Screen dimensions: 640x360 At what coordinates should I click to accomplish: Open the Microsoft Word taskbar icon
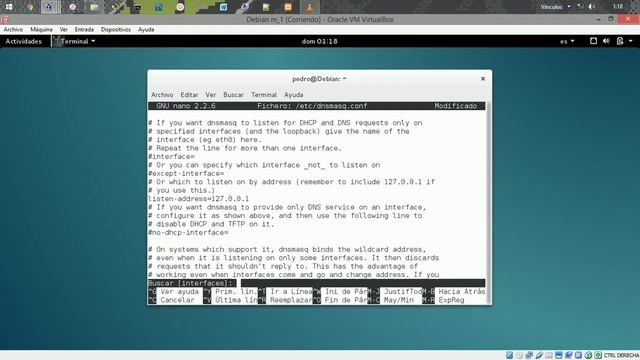point(223,7)
